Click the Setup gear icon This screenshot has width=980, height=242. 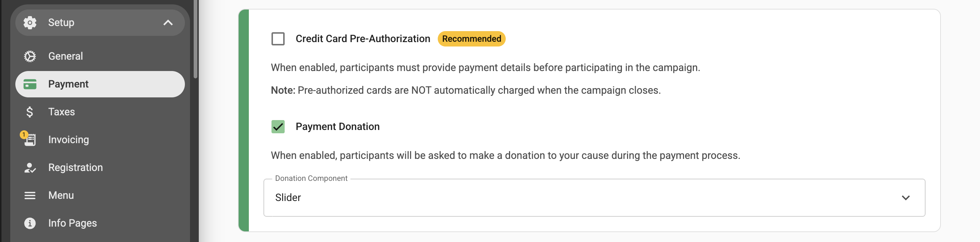[x=30, y=22]
